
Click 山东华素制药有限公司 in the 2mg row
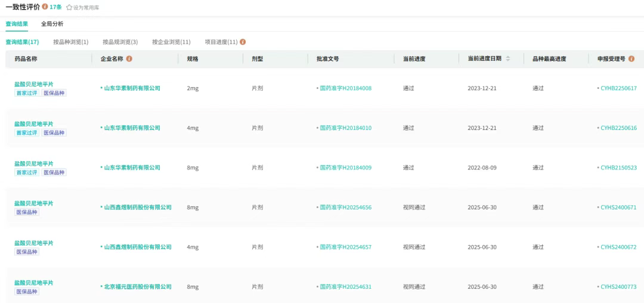coord(132,88)
